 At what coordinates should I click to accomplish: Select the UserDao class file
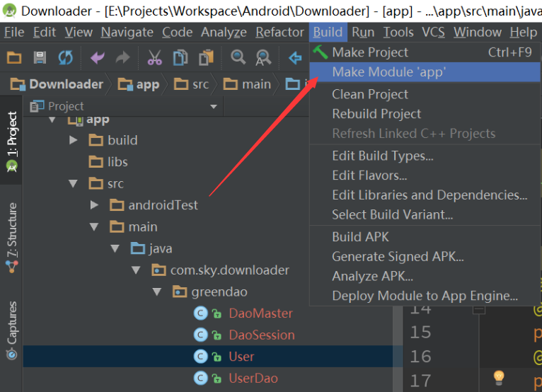tap(253, 378)
